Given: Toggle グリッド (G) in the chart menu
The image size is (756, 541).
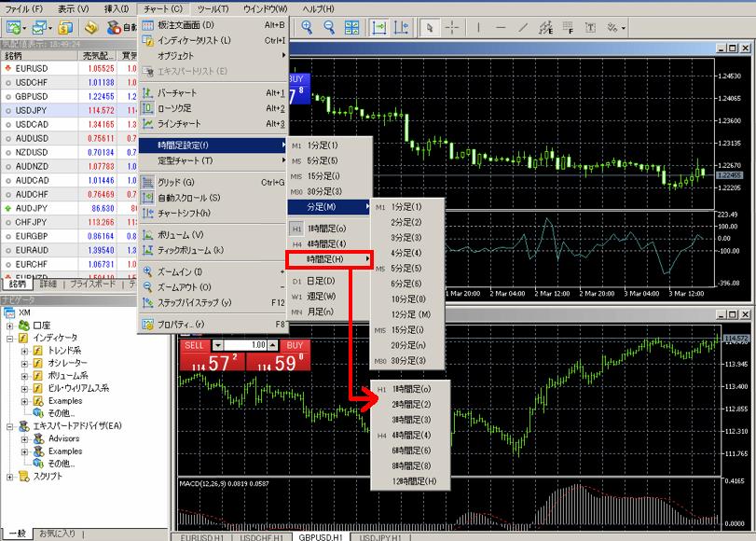Looking at the screenshot, I should click(214, 183).
